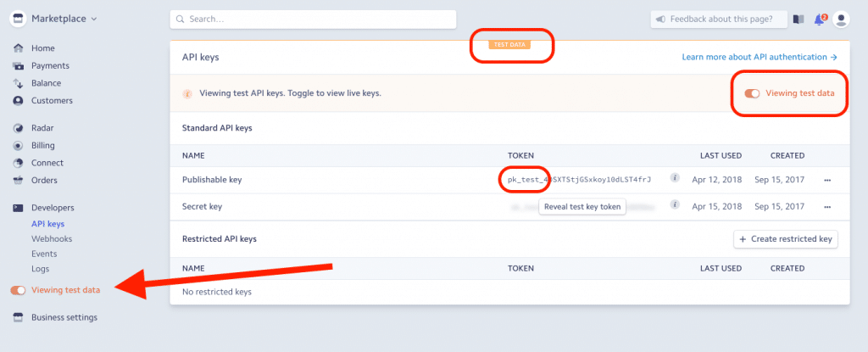
Task: Open Payments section
Action: point(50,66)
